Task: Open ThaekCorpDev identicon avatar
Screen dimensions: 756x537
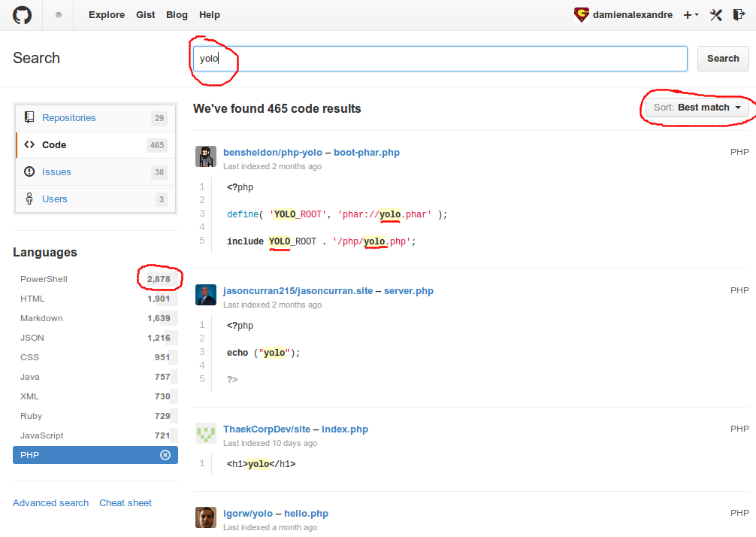Action: 206,433
